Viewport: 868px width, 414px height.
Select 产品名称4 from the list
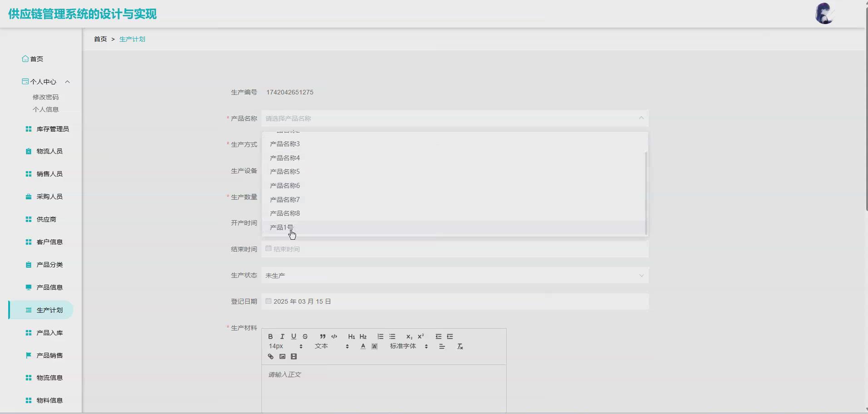coord(454,158)
